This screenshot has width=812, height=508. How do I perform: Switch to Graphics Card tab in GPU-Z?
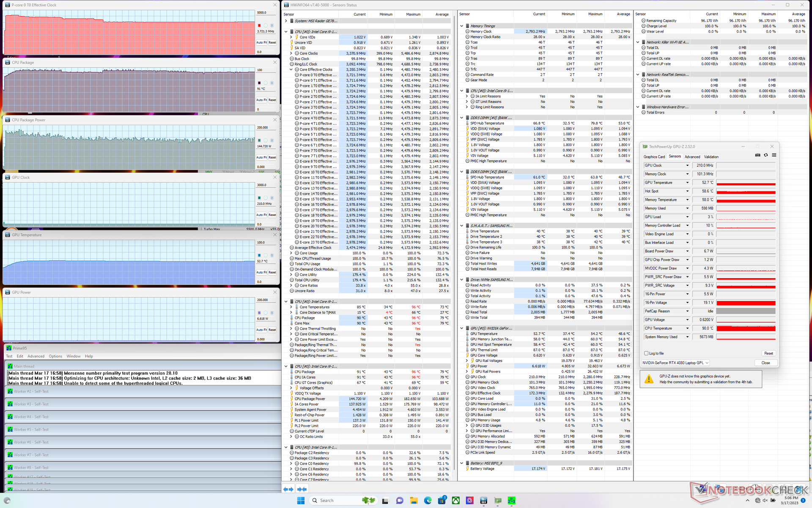coord(654,157)
